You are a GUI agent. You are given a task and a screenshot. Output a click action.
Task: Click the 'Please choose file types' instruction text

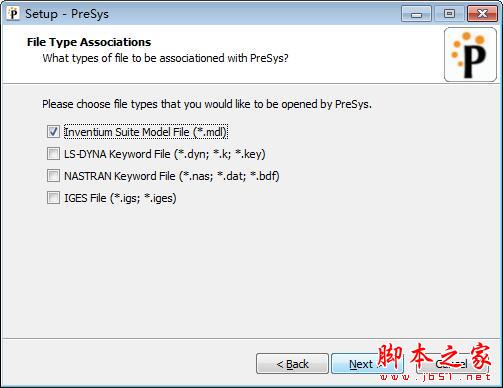point(207,104)
